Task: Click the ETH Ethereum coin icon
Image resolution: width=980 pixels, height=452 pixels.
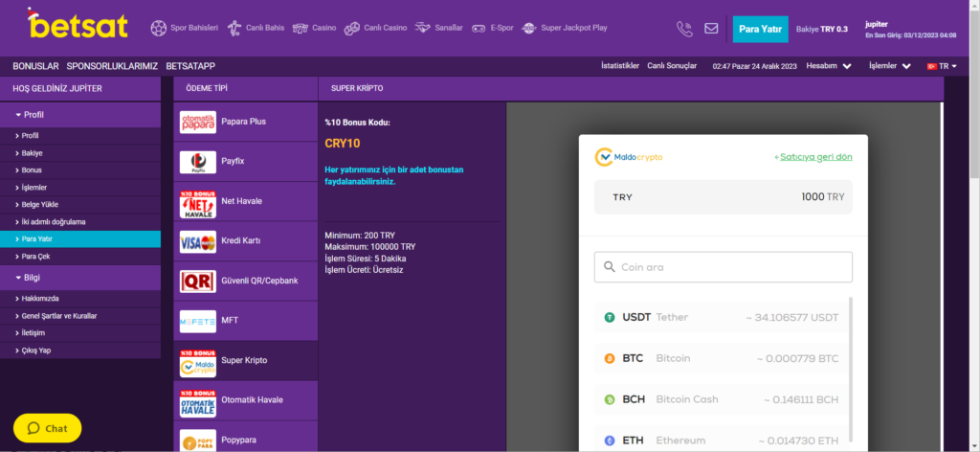Action: coord(610,441)
